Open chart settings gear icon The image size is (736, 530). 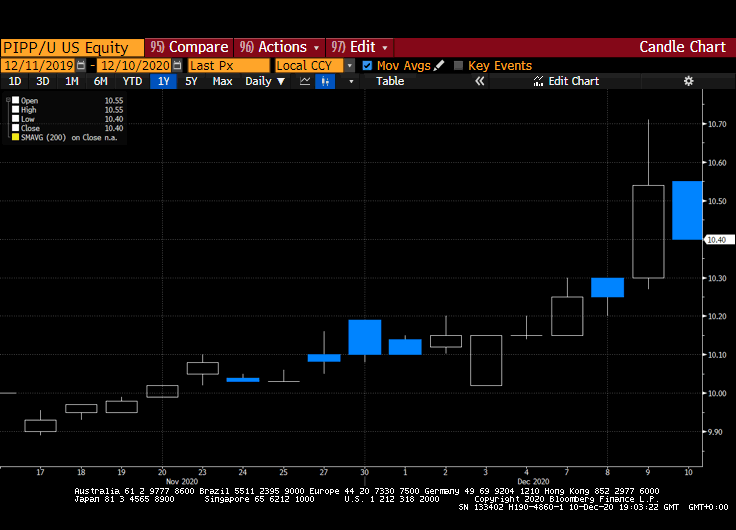click(x=688, y=81)
